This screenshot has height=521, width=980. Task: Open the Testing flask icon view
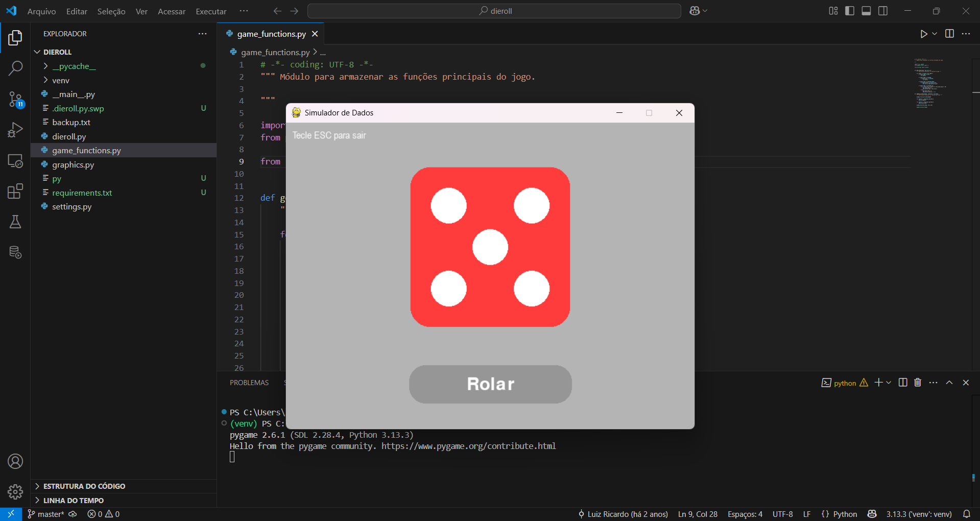click(x=15, y=222)
